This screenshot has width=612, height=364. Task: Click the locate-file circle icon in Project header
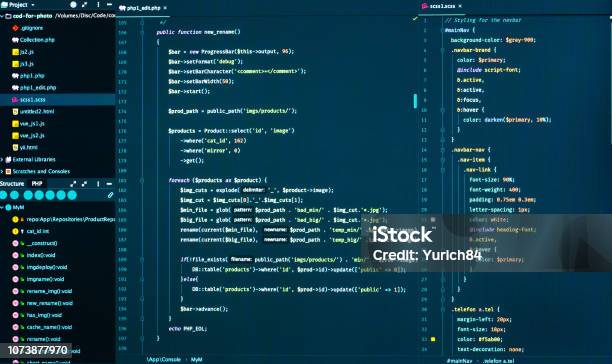click(73, 5)
